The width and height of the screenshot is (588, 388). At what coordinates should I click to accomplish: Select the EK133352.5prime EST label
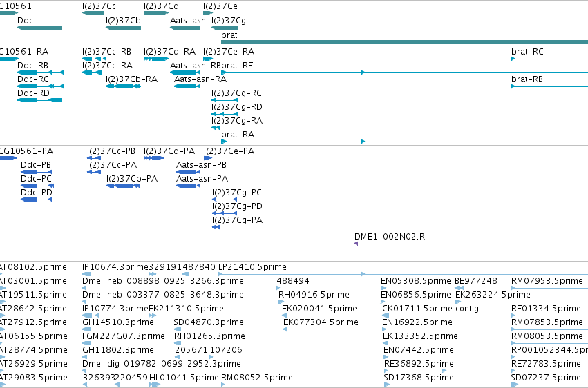point(420,336)
